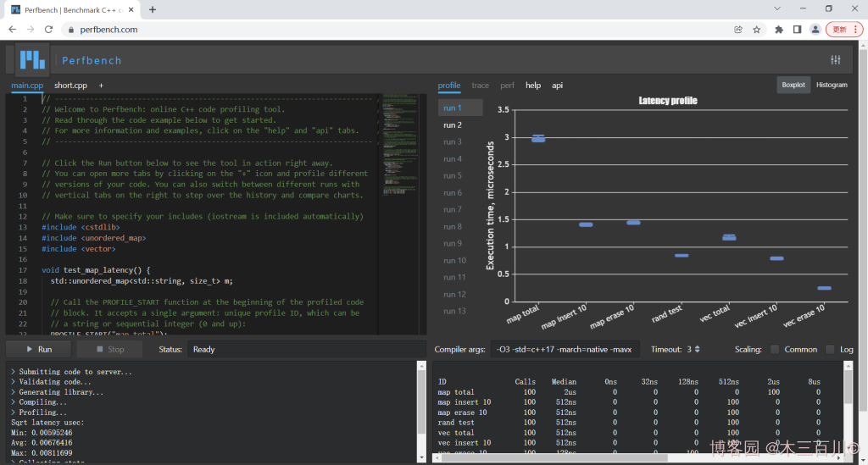Click the share page icon in address bar
This screenshot has height=465, width=868.
(x=738, y=30)
